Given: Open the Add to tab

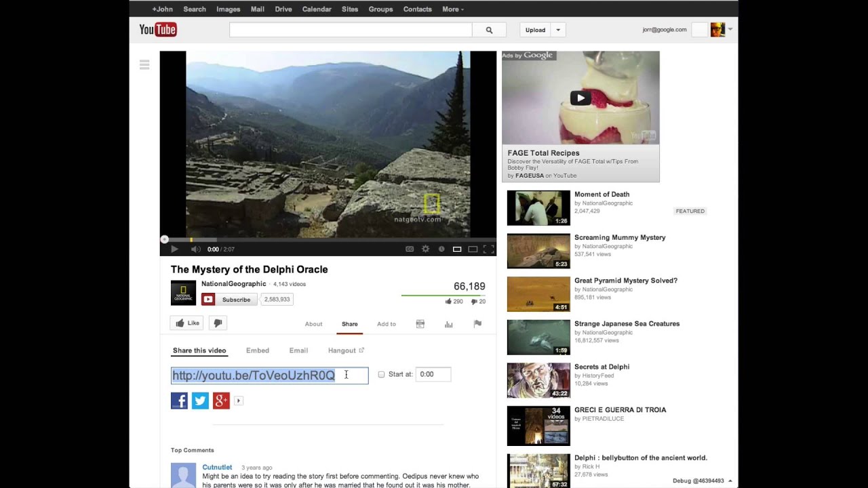Looking at the screenshot, I should click(387, 324).
